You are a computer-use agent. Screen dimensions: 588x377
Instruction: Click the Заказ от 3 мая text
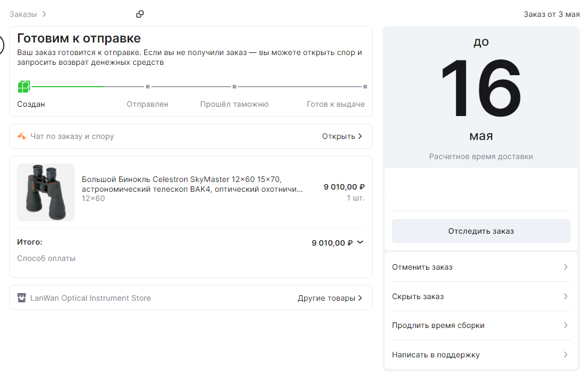click(551, 14)
